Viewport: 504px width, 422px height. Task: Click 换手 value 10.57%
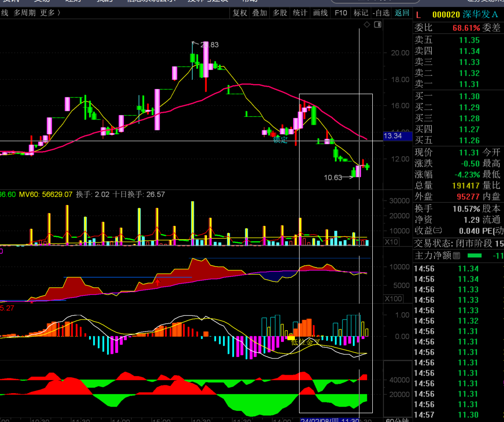pos(466,209)
